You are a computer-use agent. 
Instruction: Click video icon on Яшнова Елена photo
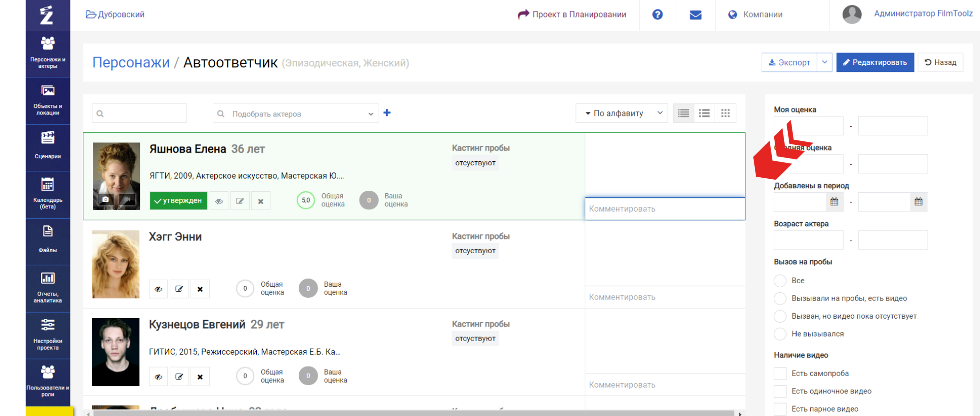pyautogui.click(x=127, y=199)
